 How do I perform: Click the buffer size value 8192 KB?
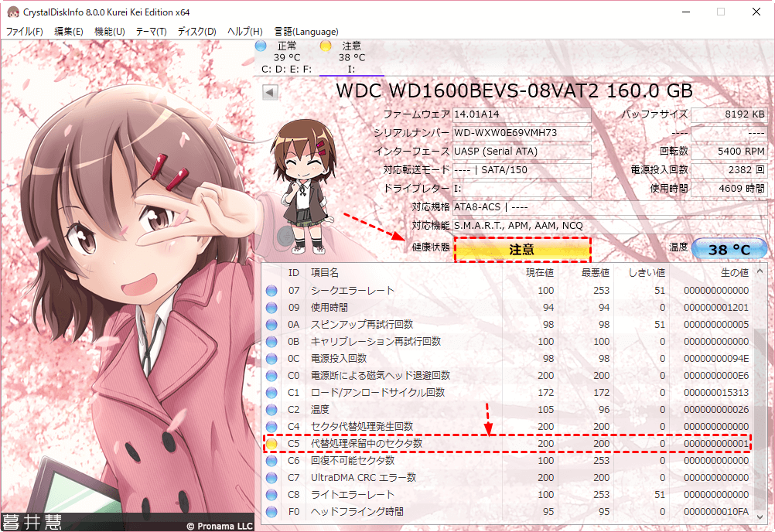[729, 114]
